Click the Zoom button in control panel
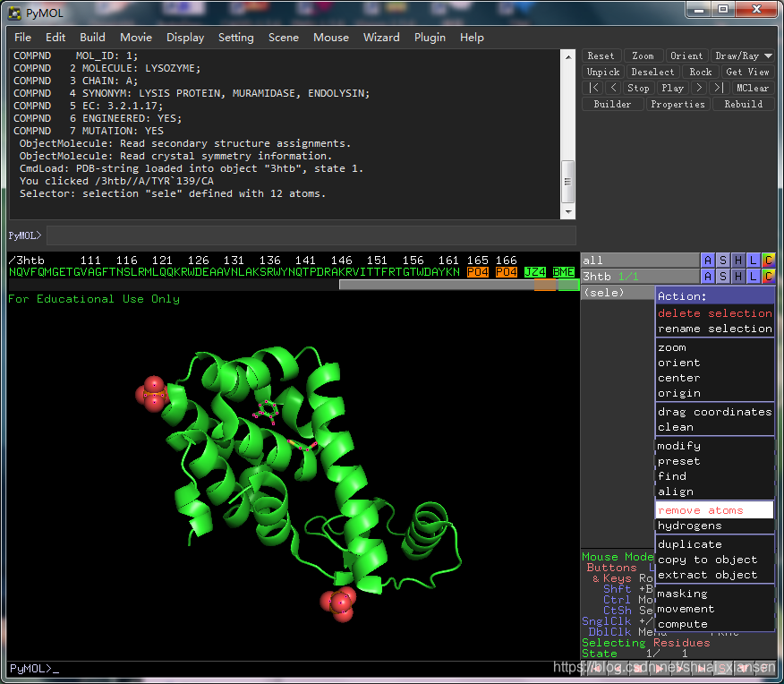 pos(643,56)
